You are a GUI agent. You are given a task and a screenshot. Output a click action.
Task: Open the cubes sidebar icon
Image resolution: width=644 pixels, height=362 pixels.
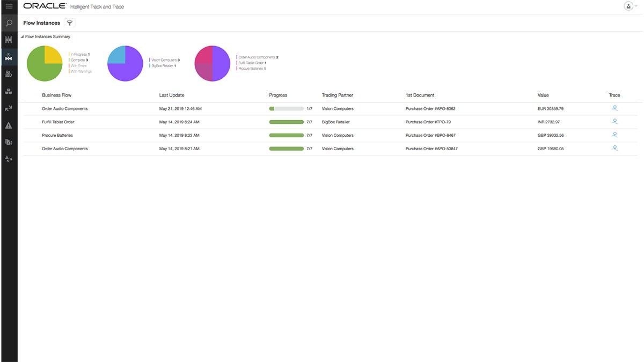tap(9, 91)
